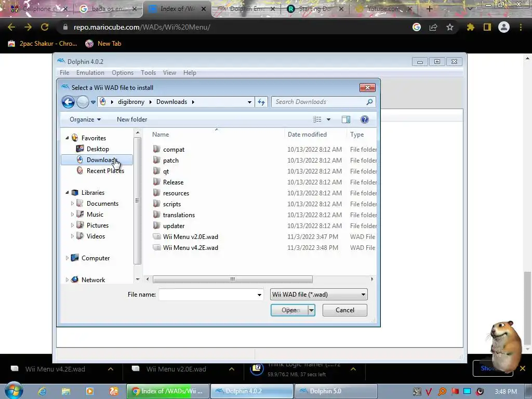
Task: Click the search magnifier in Search Downloads
Action: (x=369, y=102)
